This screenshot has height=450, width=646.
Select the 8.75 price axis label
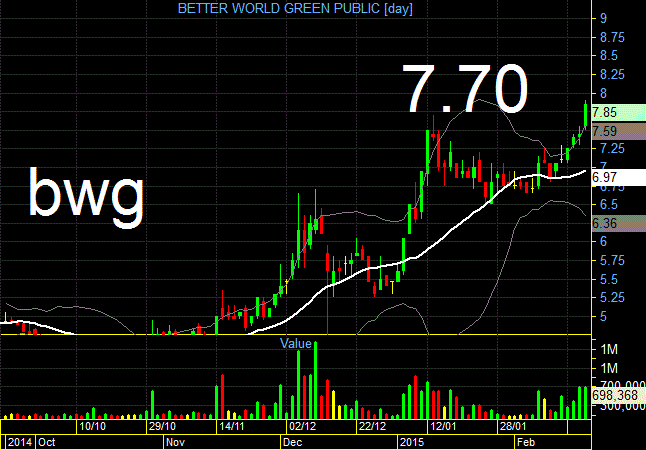click(x=612, y=38)
